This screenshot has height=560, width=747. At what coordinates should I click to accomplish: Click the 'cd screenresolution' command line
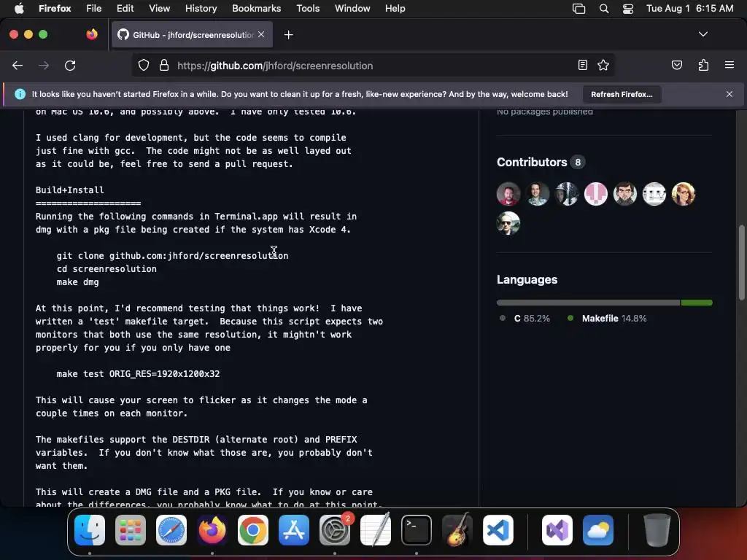(x=107, y=268)
